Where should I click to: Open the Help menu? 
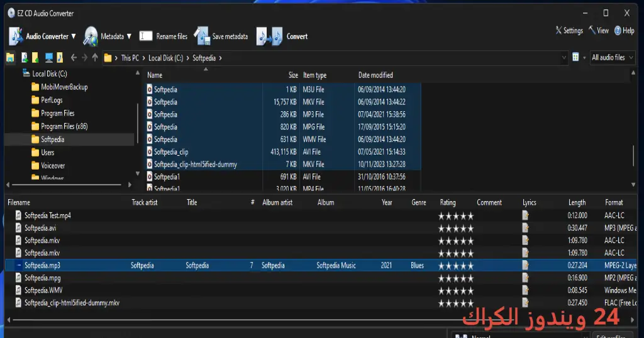point(625,30)
